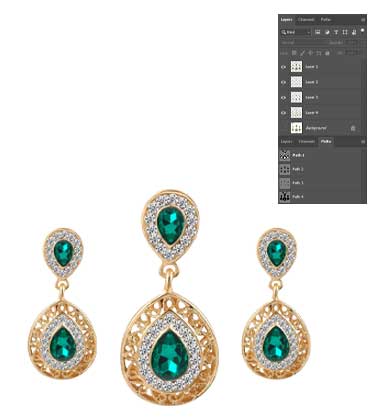Click the Background layer padlock icon
This screenshot has width=380, height=420.
point(353,128)
